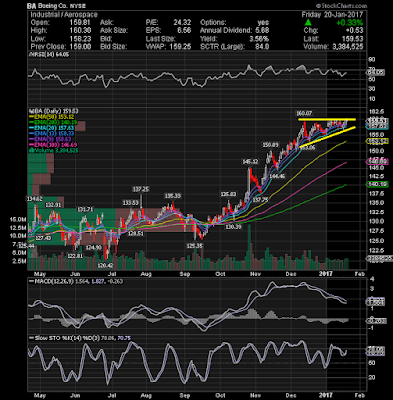The height and width of the screenshot is (400, 393).
Task: Select the 150.89 price label
Action: point(270,145)
